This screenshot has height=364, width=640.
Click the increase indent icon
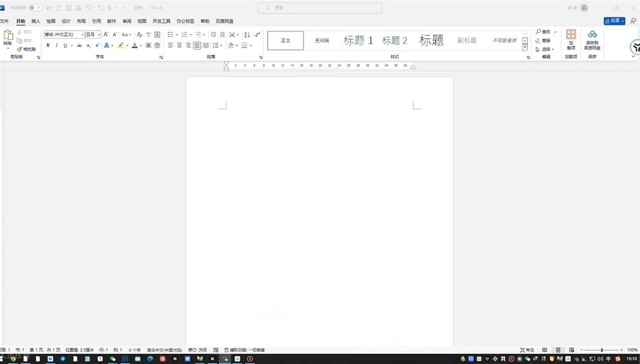[222, 34]
